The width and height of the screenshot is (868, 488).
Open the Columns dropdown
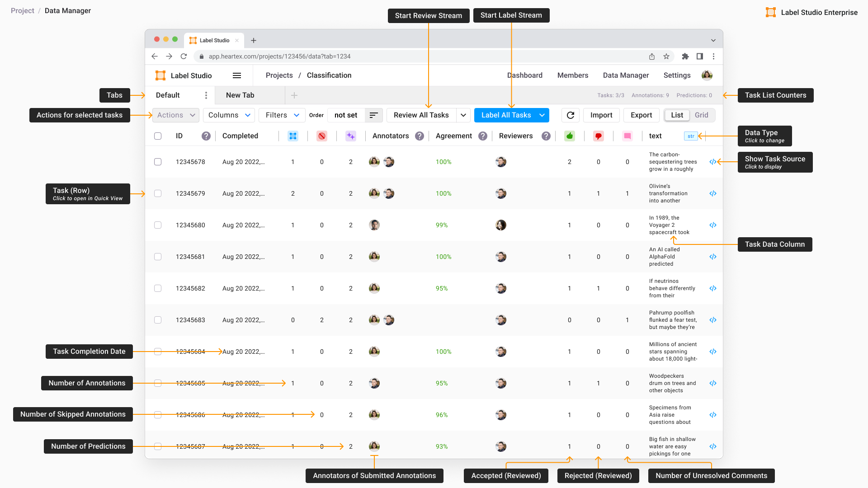tap(229, 115)
